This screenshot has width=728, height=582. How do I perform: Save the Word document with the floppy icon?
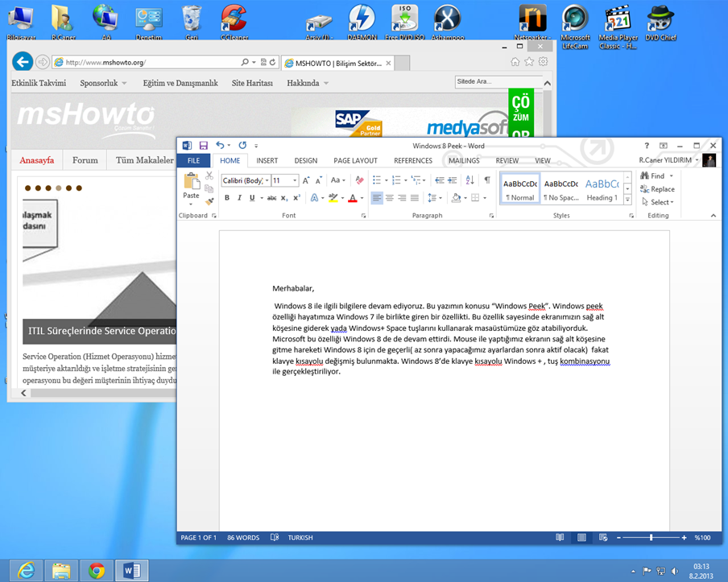click(204, 146)
